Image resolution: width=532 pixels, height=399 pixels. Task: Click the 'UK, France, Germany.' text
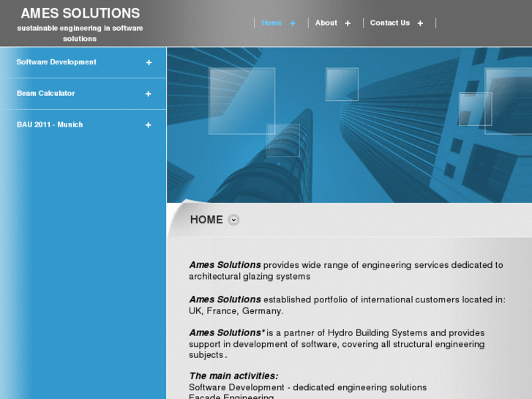236,311
